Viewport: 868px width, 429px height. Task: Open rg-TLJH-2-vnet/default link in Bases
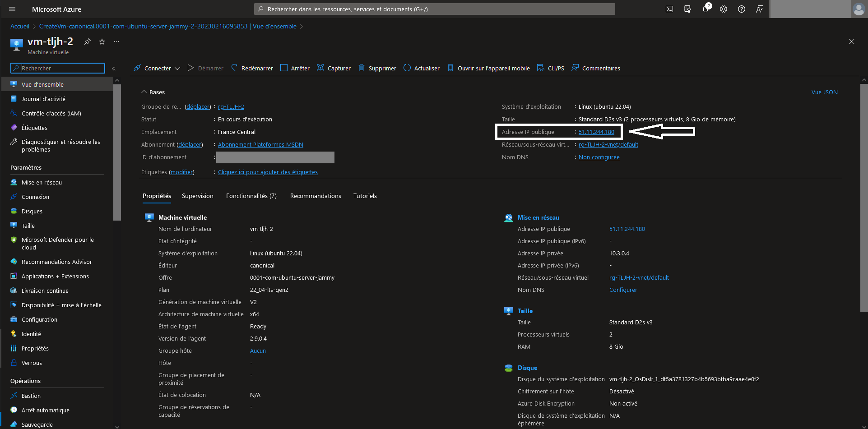coord(608,145)
